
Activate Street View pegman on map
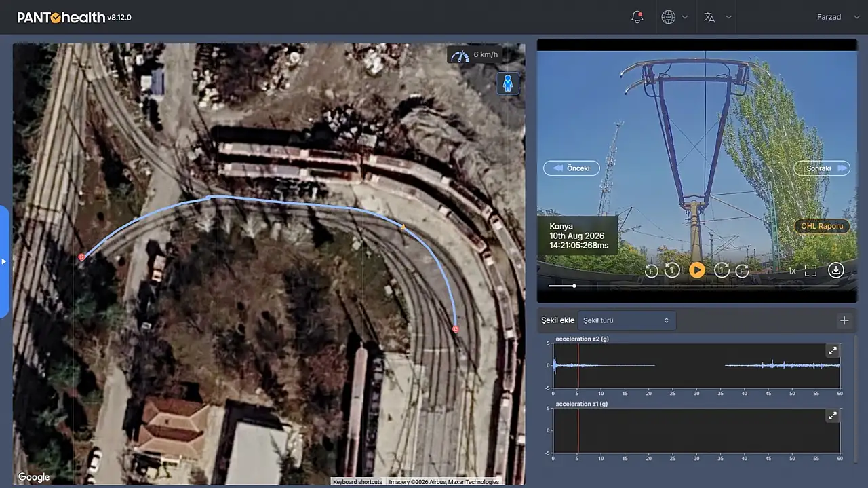tap(508, 83)
